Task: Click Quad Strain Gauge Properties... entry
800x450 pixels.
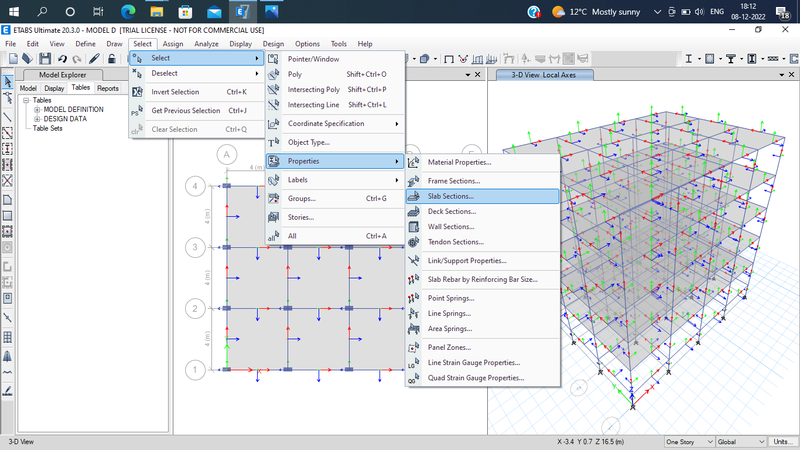Action: click(x=483, y=378)
